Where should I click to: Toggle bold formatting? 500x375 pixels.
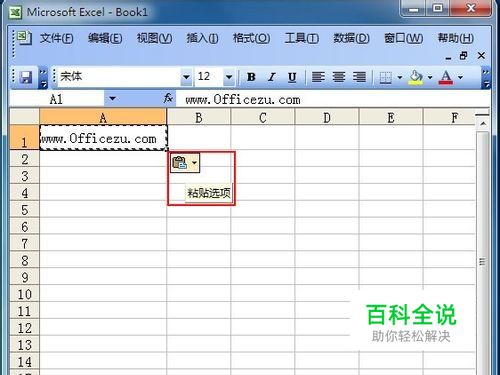[x=251, y=77]
